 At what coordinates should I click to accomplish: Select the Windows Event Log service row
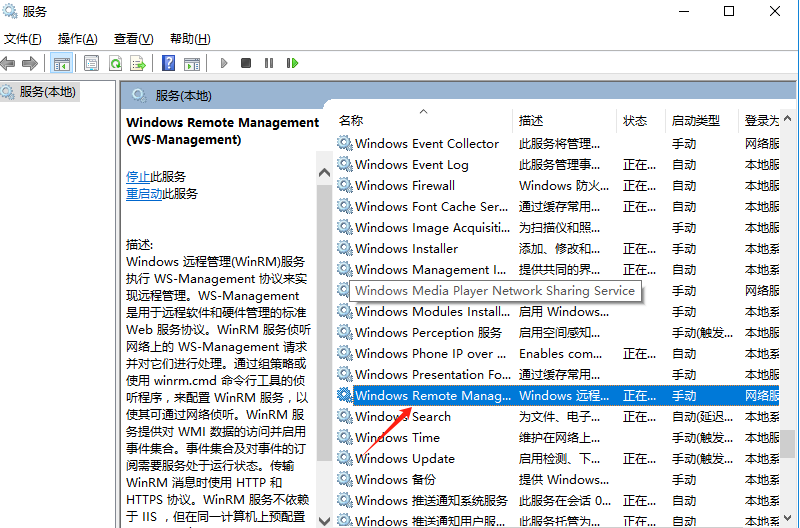pyautogui.click(x=557, y=164)
